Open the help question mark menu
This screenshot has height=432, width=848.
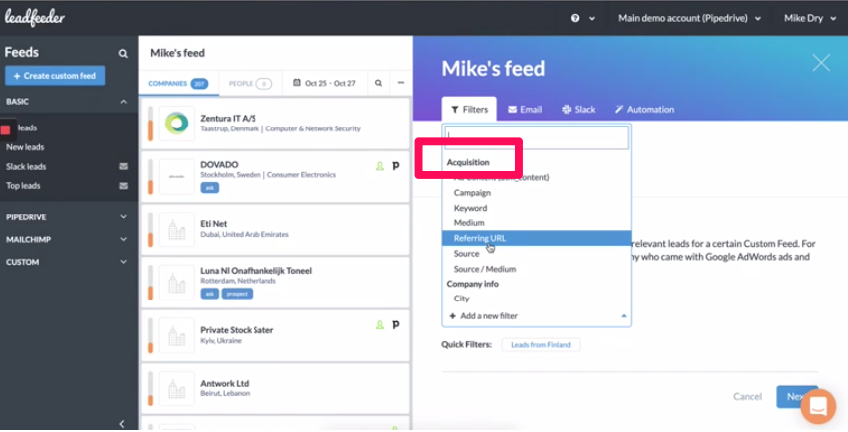582,18
